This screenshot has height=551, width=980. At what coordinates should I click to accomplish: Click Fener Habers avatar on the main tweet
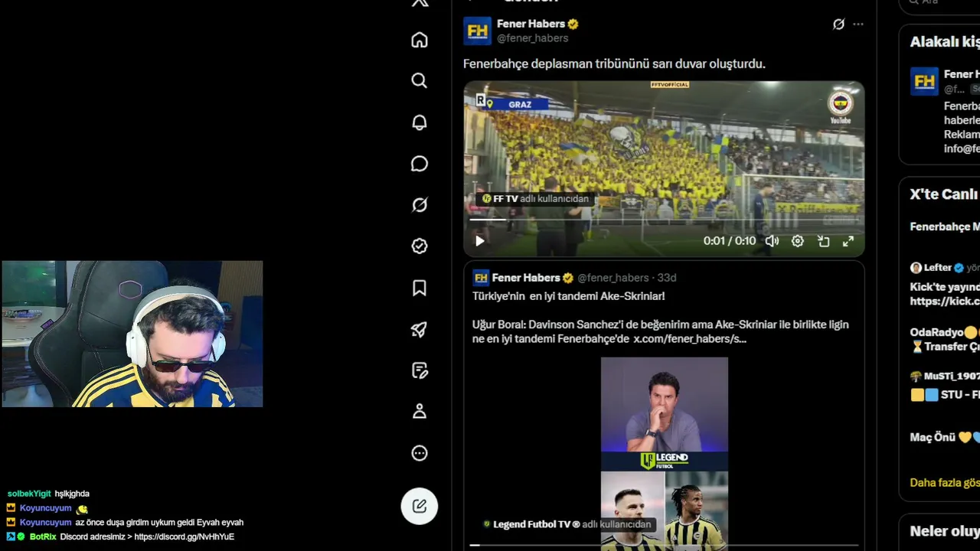pos(477,31)
